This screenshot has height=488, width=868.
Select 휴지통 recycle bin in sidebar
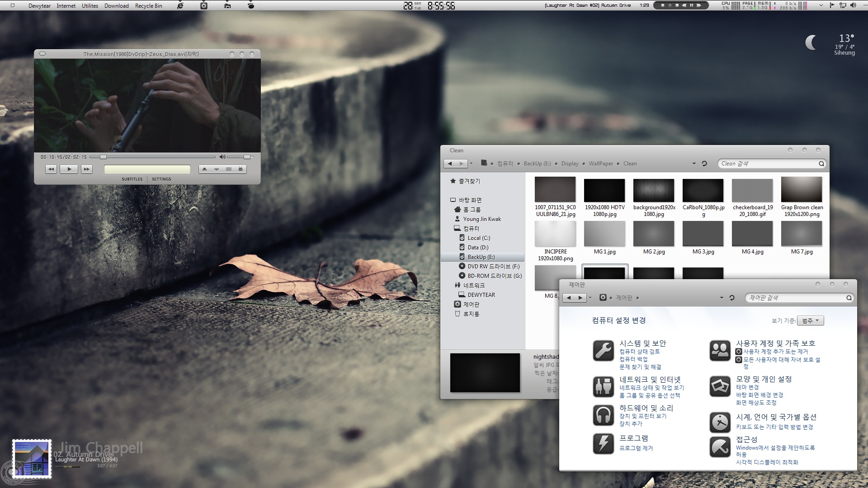click(471, 314)
